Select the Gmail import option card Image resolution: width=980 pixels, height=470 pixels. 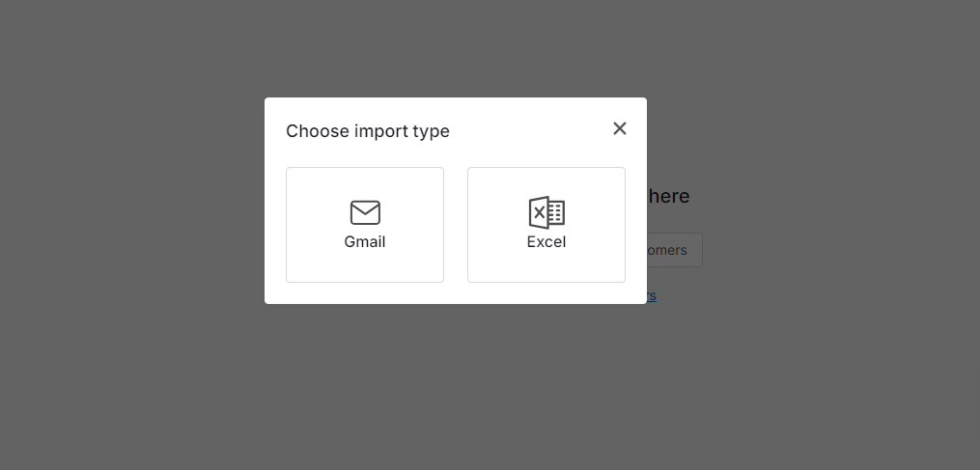coord(365,224)
